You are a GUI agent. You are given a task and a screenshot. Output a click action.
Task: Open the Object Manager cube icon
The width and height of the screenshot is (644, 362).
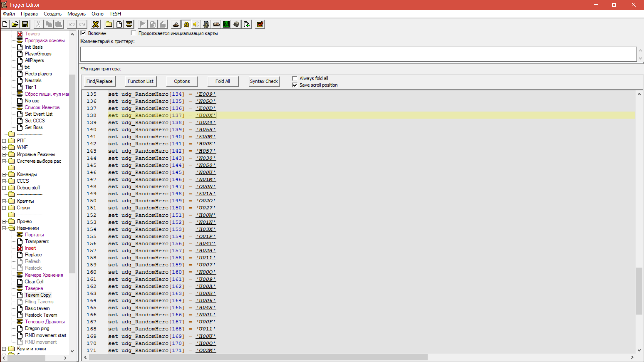pos(236,24)
